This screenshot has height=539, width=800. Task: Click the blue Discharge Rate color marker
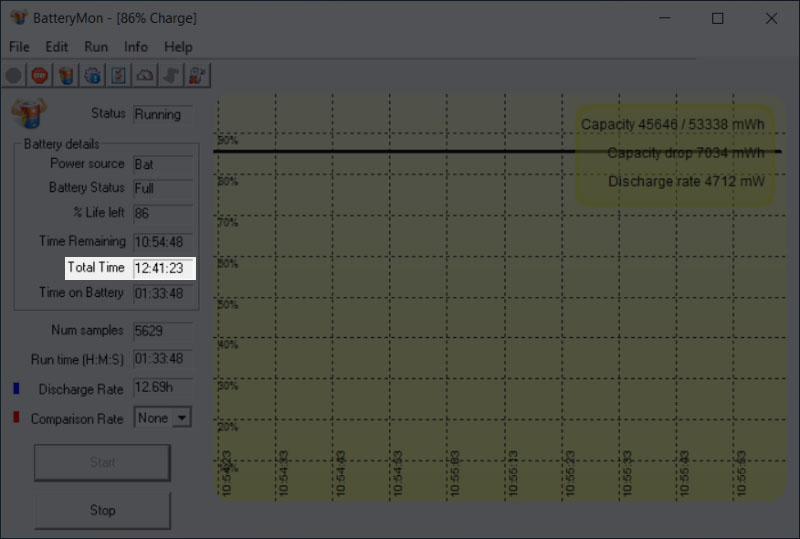point(16,388)
